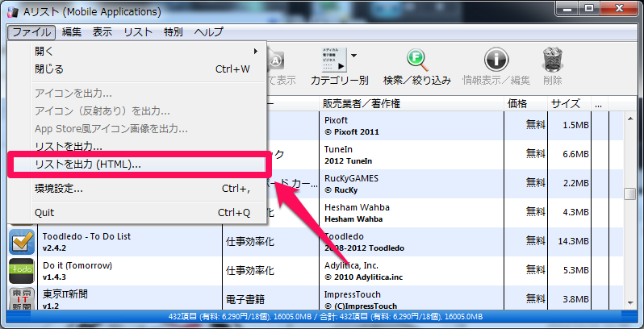Click RucKyGAMES vendor cell
Image resolution: width=644 pixels, height=329 pixels.
click(x=412, y=184)
